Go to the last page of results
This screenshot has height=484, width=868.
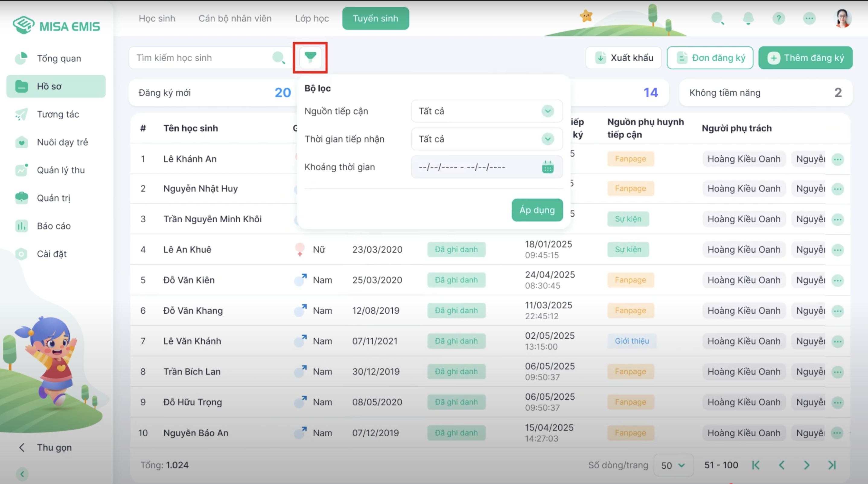832,465
